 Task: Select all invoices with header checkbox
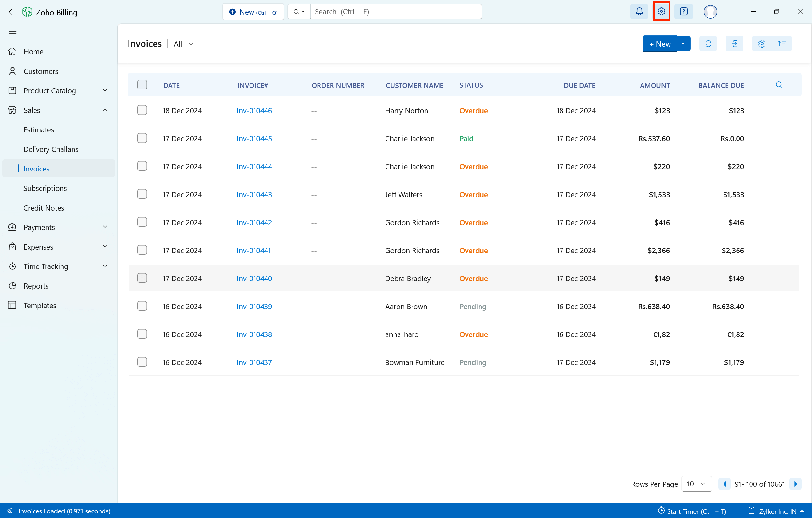[x=142, y=85]
